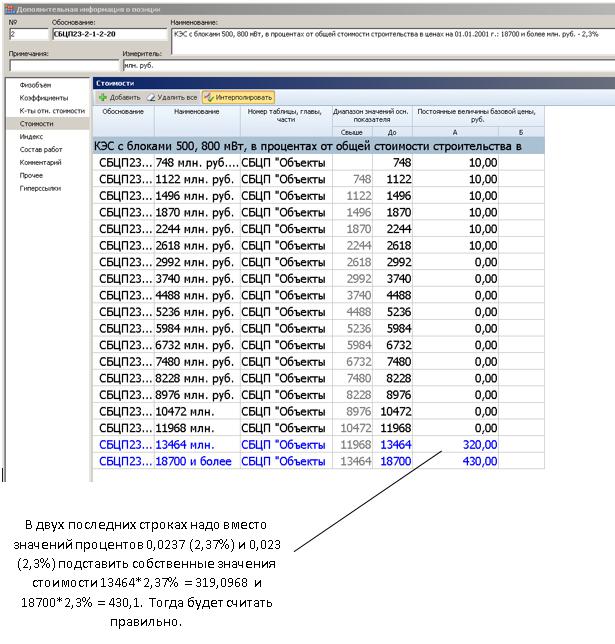Select the 3740 млн. руб. cell

point(197,279)
